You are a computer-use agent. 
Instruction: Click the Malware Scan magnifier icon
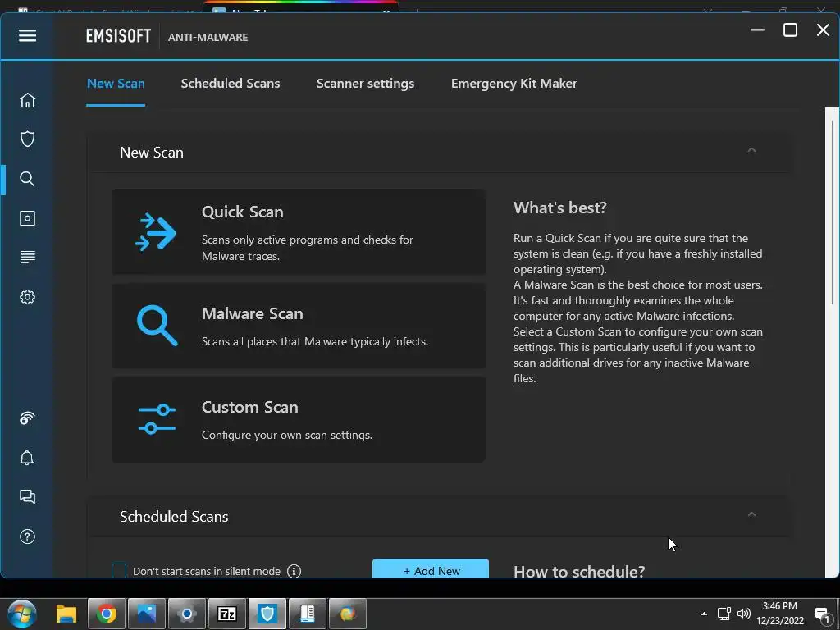coord(157,325)
